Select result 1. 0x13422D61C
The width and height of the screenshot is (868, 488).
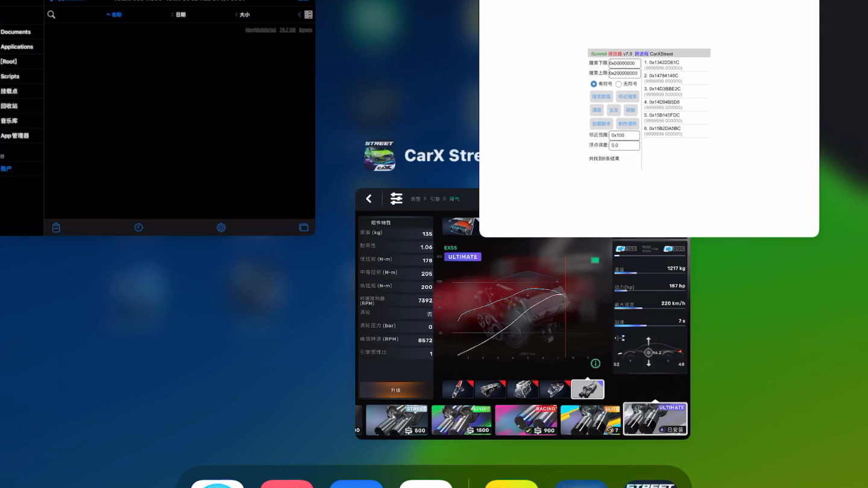click(676, 65)
